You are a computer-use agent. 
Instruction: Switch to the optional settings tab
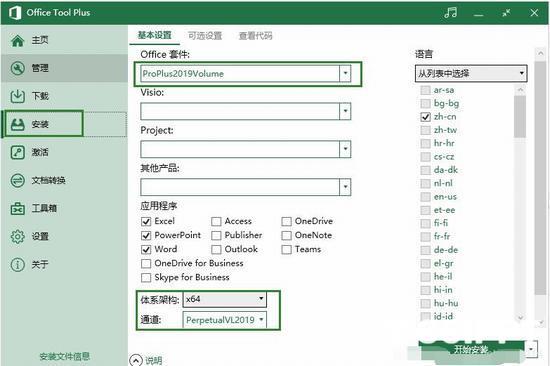pos(205,35)
